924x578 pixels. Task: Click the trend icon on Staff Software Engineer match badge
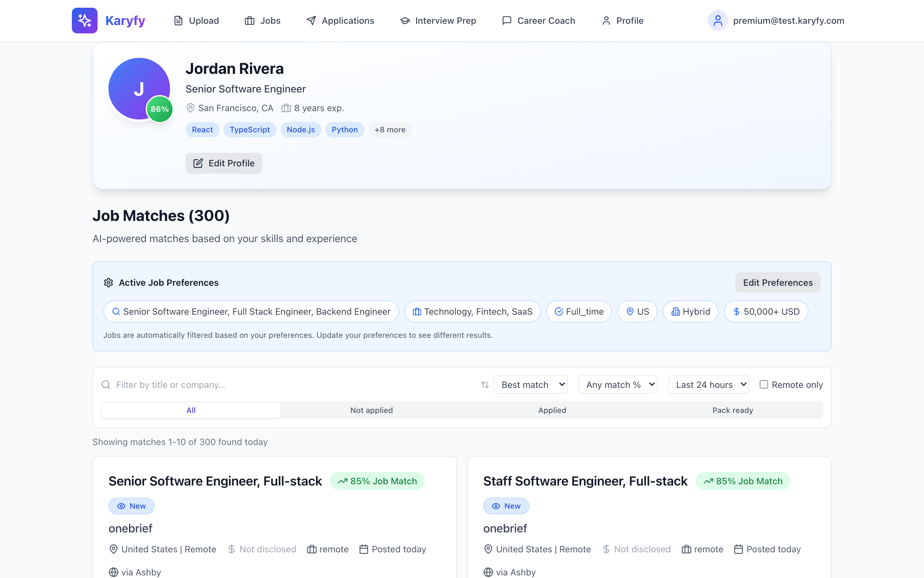click(x=708, y=481)
